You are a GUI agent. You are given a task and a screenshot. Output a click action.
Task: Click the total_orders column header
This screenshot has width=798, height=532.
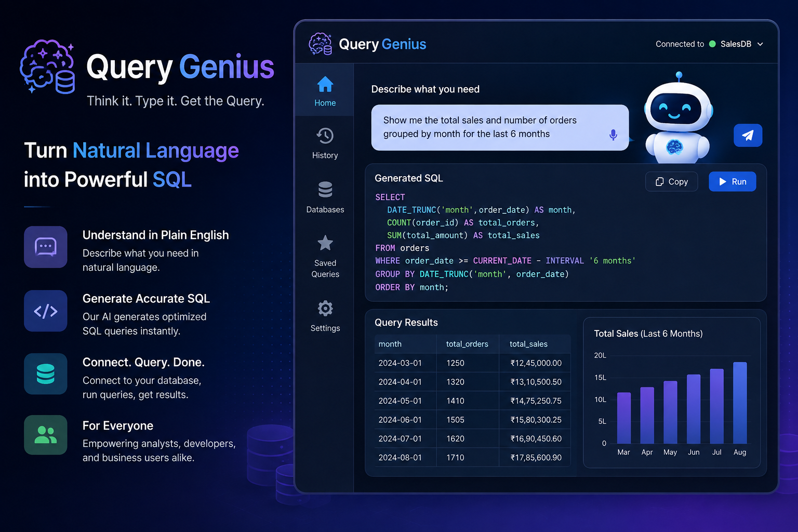coord(467,344)
